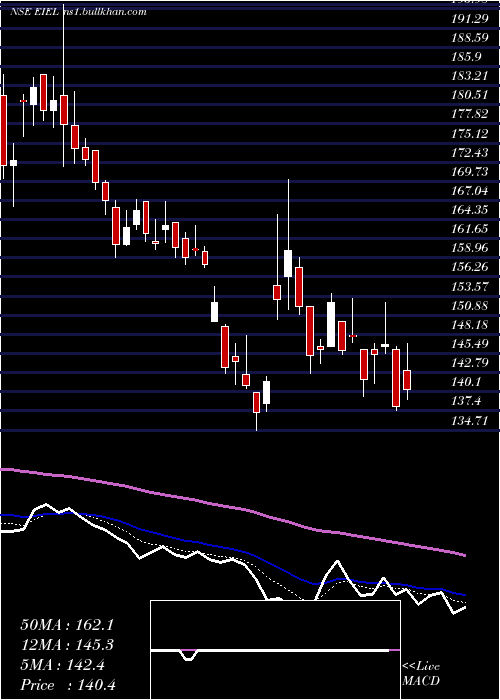Click the 156.26 price axis label
The width and height of the screenshot is (500, 700).
coord(470,268)
